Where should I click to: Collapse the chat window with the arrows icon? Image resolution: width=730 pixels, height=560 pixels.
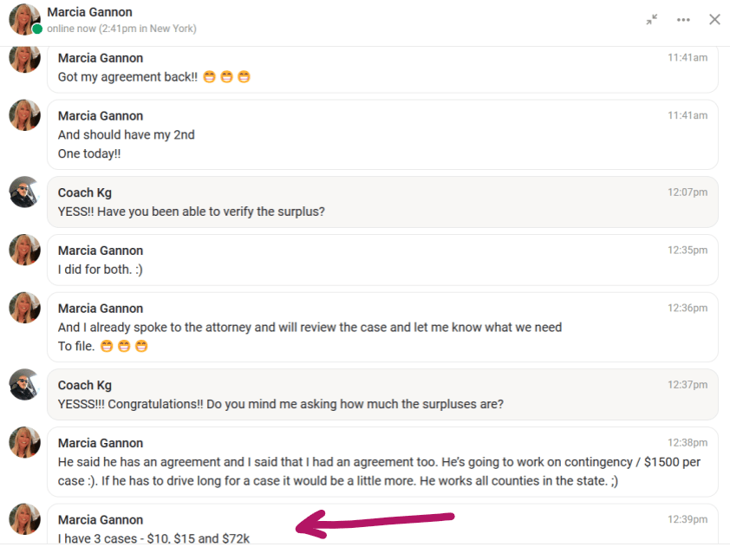pyautogui.click(x=652, y=19)
